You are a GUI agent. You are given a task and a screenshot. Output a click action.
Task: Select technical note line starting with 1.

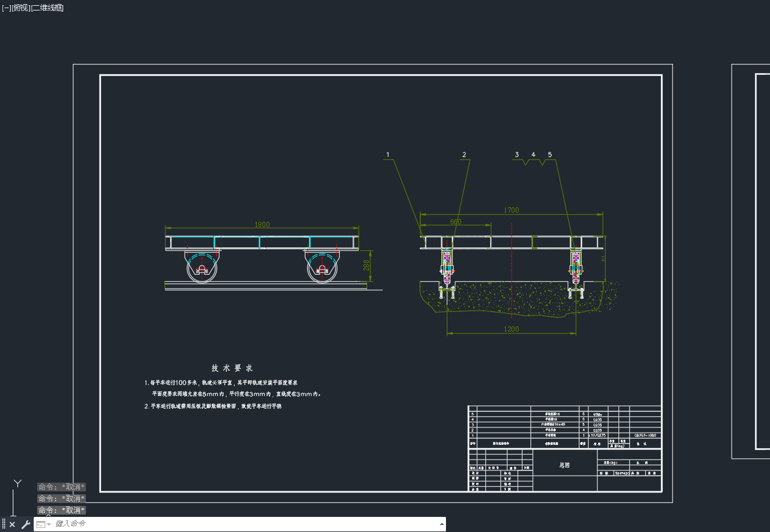[x=221, y=383]
